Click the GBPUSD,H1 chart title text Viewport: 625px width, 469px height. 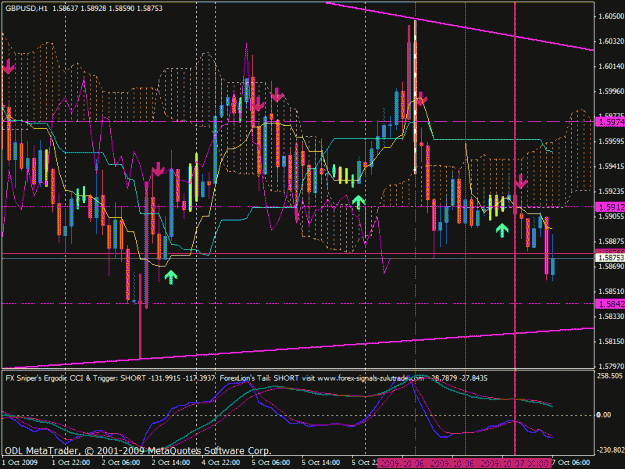(x=26, y=8)
